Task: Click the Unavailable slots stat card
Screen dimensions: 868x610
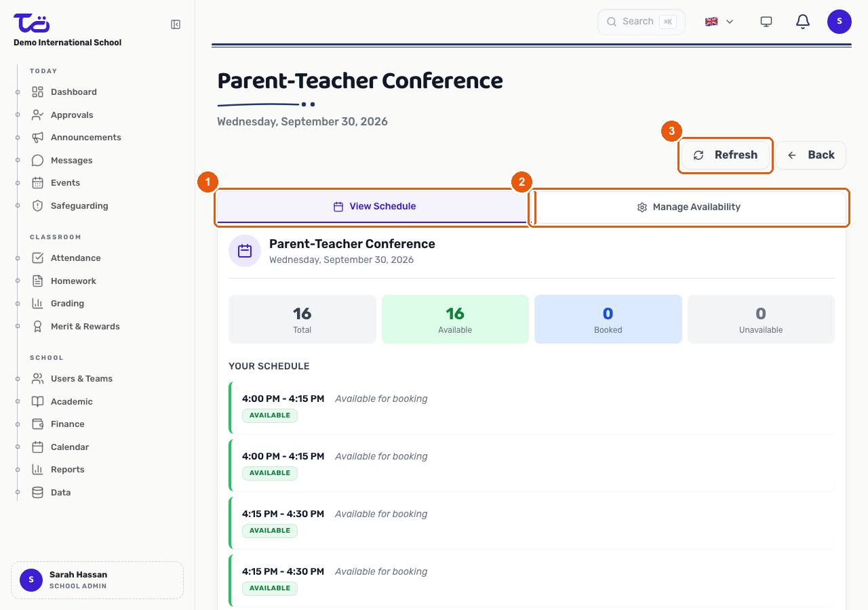Action: [x=761, y=319]
